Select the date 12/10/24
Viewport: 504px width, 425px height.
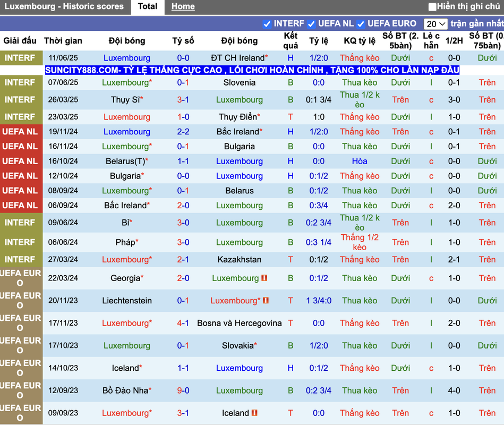point(63,176)
